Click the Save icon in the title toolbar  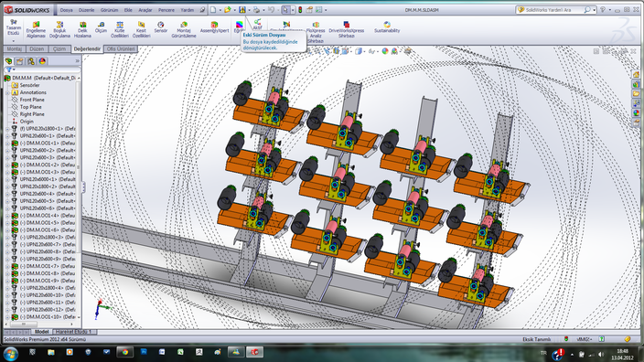(242, 10)
